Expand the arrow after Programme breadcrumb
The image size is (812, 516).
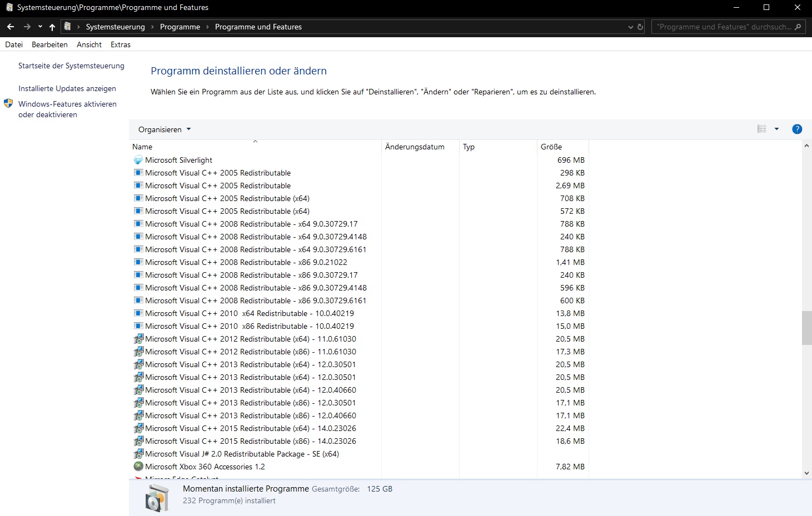coord(207,27)
